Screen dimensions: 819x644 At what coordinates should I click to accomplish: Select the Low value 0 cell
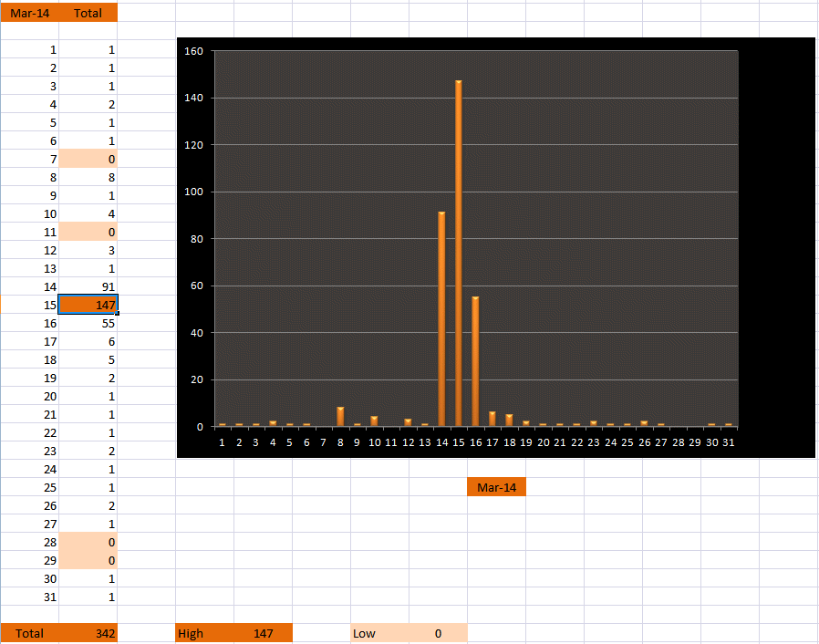coord(438,633)
